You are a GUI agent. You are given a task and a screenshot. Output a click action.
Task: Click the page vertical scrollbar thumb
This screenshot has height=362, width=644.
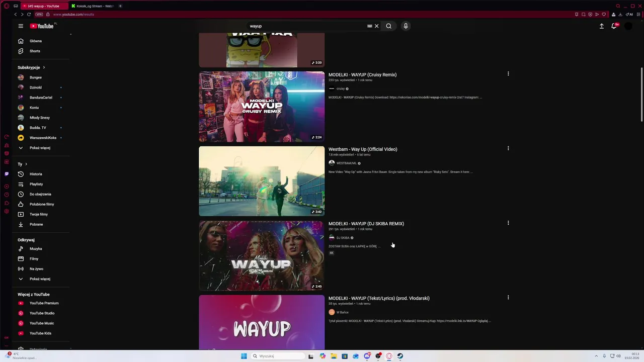641,94
